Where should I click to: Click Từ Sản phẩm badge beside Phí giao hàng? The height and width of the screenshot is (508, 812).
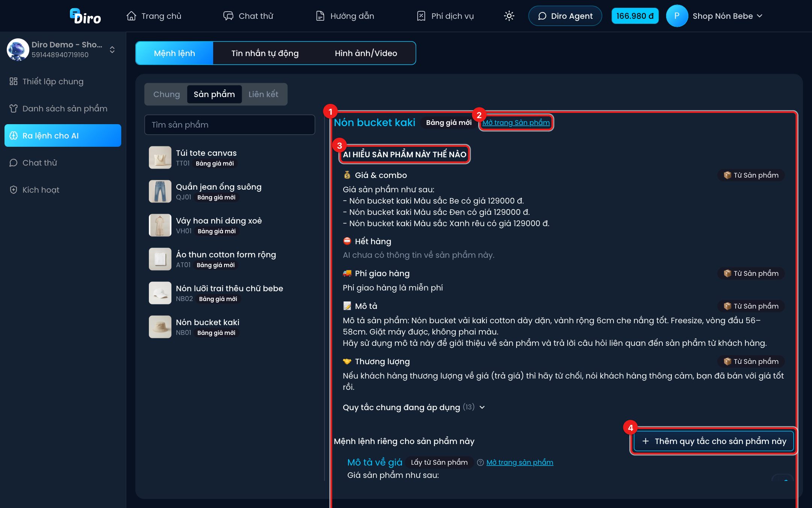(751, 273)
